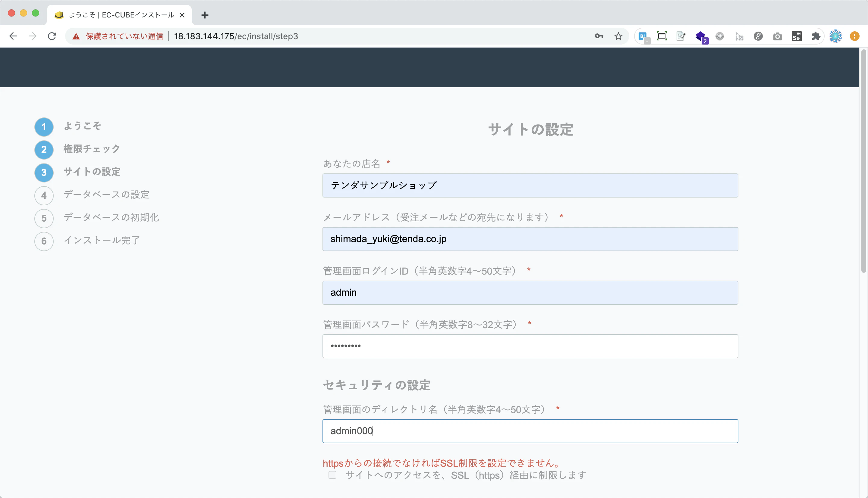Open the Chrome profile avatar
Viewport: 868px width, 498px height.
pyautogui.click(x=835, y=36)
